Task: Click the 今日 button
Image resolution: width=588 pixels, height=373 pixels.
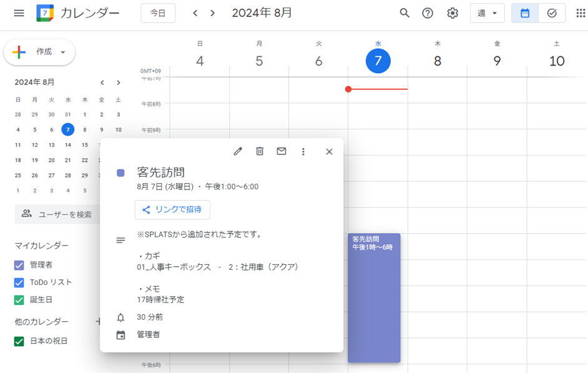Action: click(158, 13)
